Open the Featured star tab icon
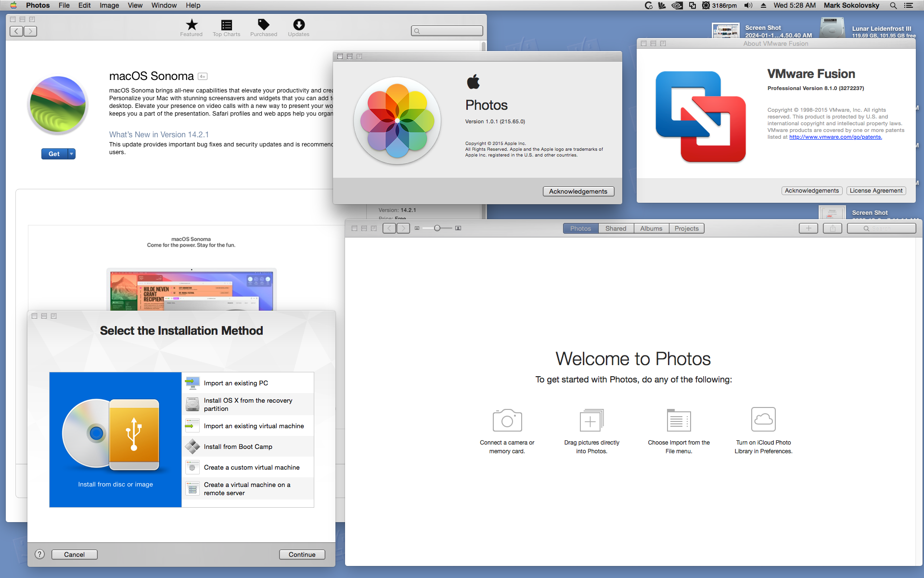Image resolution: width=924 pixels, height=578 pixels. [192, 25]
